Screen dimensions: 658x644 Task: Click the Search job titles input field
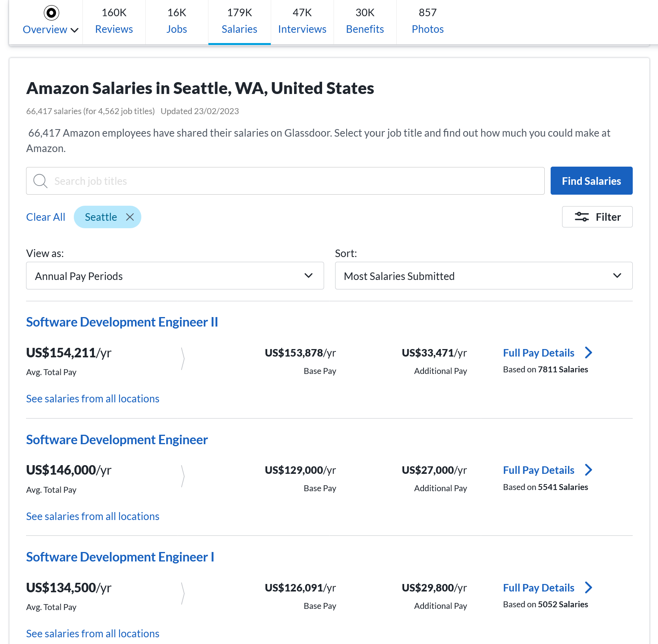(276, 181)
